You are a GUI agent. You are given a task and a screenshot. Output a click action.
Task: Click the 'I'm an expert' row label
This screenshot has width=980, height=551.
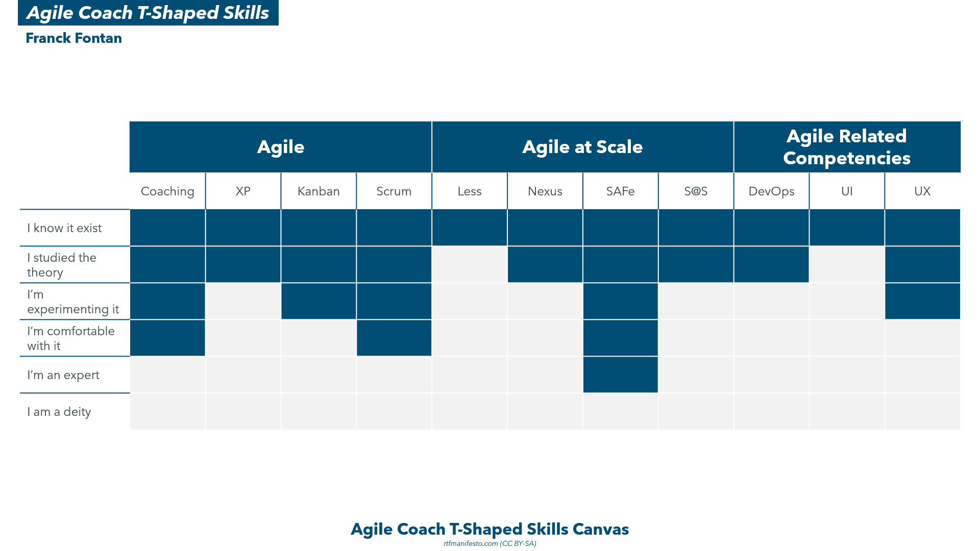point(63,375)
